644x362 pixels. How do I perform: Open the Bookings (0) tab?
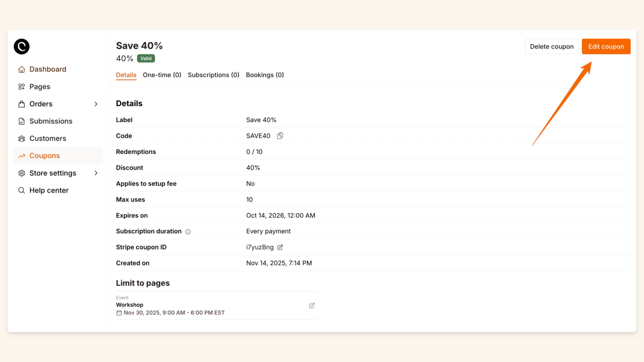[265, 75]
